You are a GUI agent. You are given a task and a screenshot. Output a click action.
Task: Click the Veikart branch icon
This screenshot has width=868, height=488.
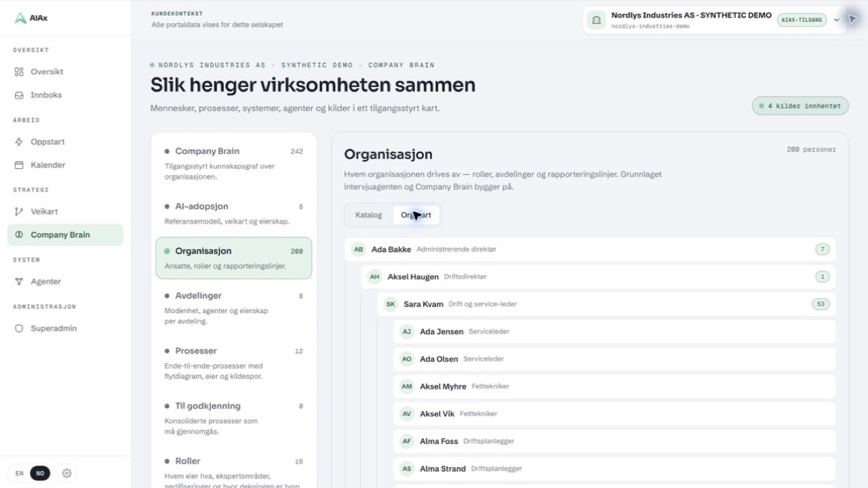coord(19,212)
